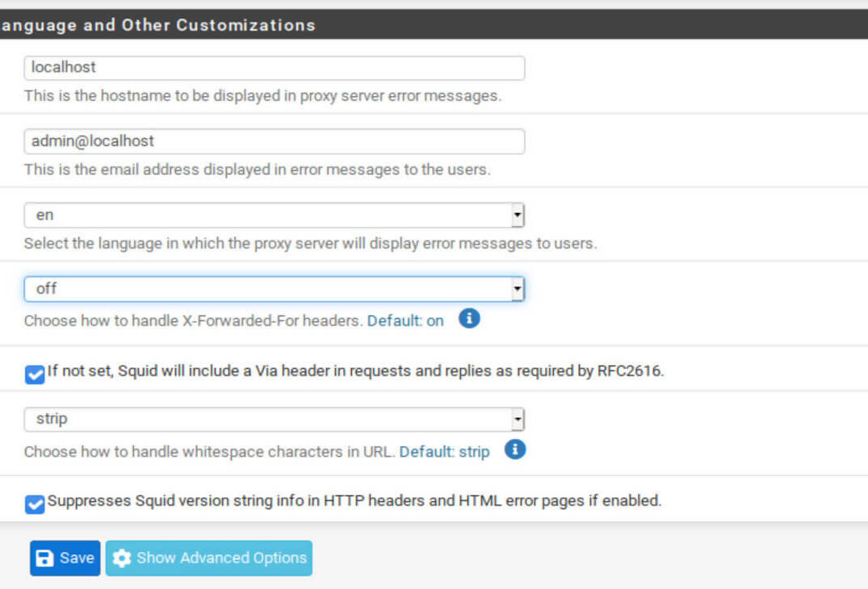Click the admin@localhost email field
Screen dimensions: 868x589
274,141
